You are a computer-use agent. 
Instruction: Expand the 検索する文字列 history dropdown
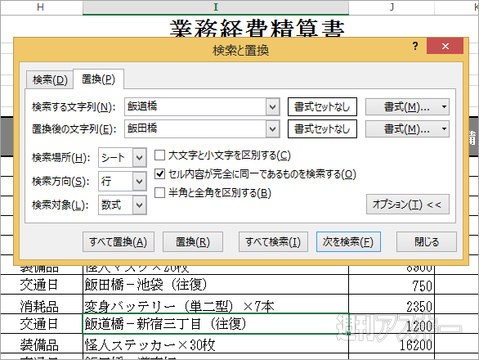coord(273,107)
